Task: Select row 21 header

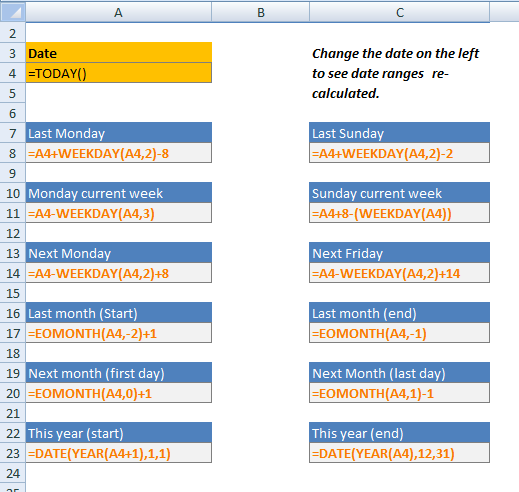Action: tap(13, 413)
